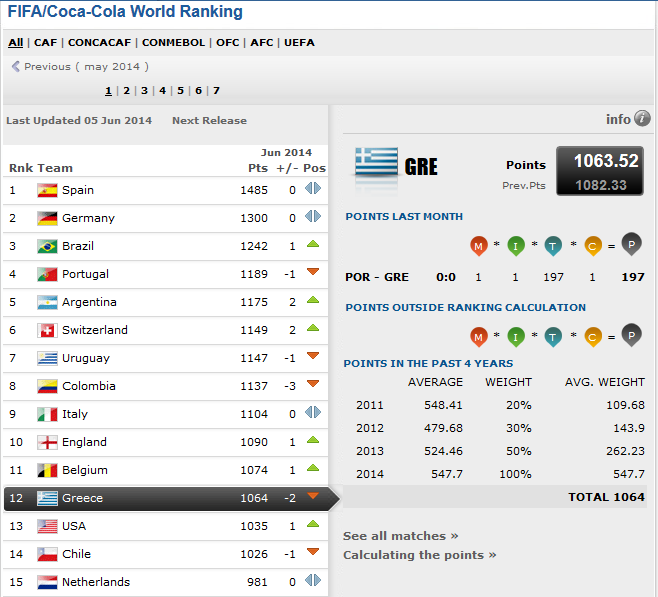Click no-change arrows in Spain row
658x597 pixels.
(x=313, y=188)
